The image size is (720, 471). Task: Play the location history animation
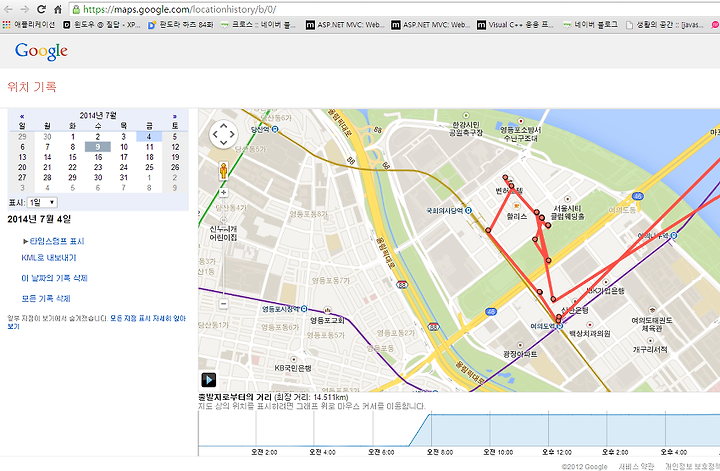coord(208,380)
